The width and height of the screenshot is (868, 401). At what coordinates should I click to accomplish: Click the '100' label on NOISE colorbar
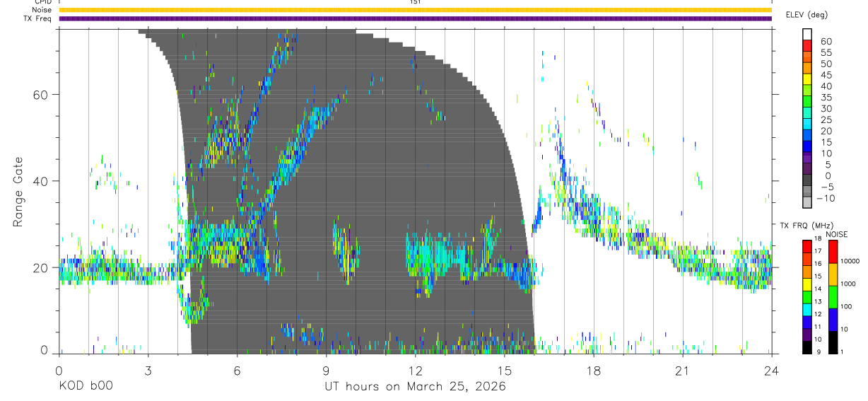pos(846,306)
